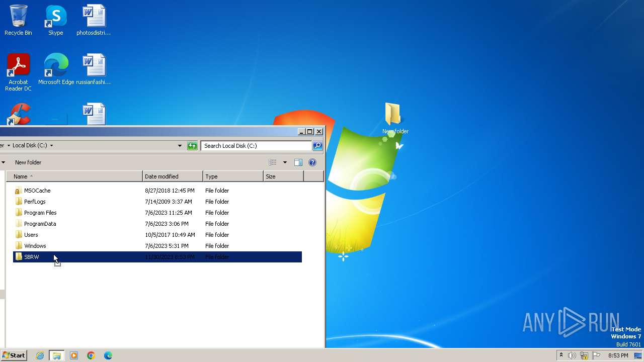Click the refresh button next to address bar
The width and height of the screenshot is (644, 362).
click(x=192, y=146)
